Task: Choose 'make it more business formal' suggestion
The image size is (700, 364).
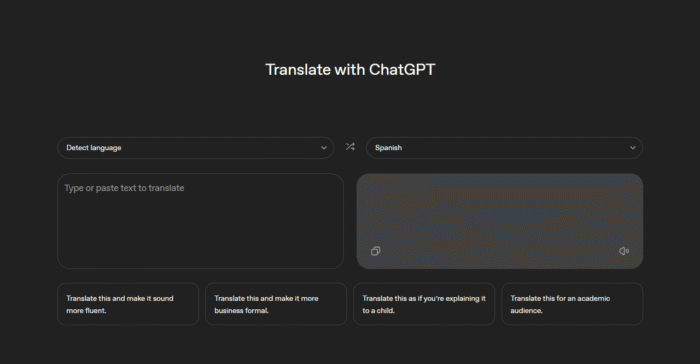Action: click(276, 304)
